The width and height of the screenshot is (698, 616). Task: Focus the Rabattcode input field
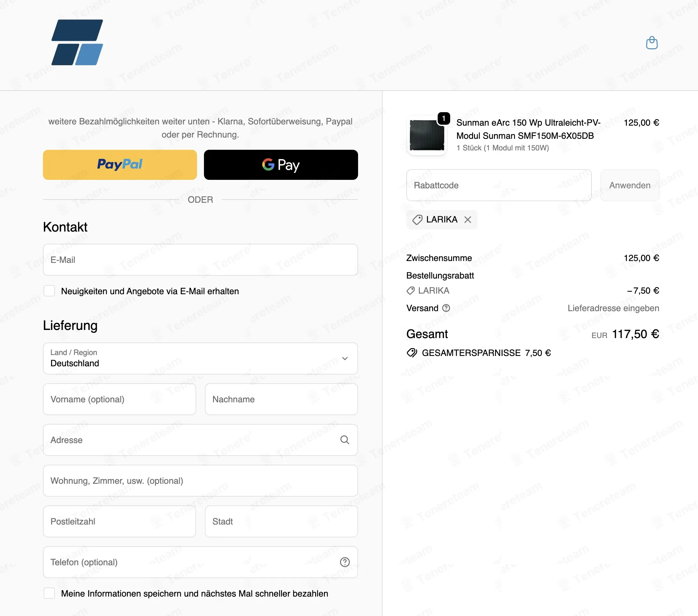[499, 185]
